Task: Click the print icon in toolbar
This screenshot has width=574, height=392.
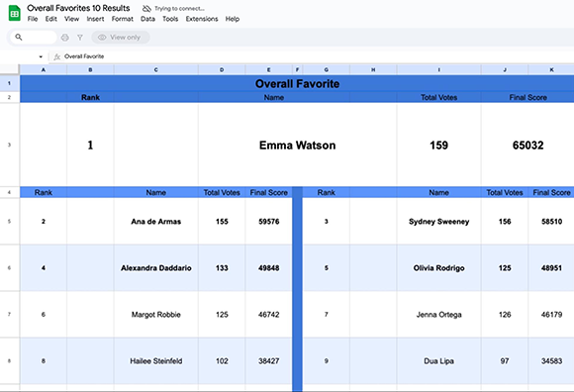Action: 64,38
